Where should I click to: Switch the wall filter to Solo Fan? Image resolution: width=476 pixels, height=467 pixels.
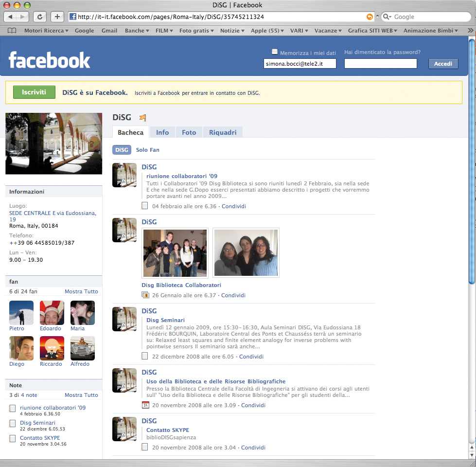pos(147,150)
